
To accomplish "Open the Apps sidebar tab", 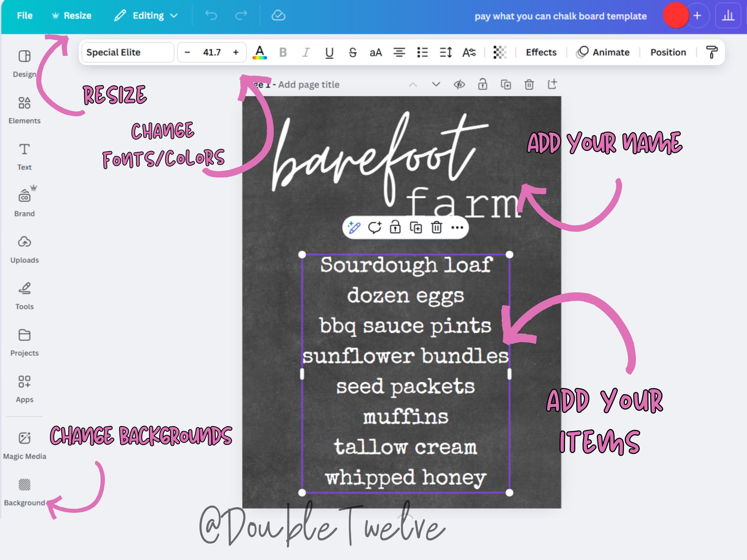I will click(24, 389).
